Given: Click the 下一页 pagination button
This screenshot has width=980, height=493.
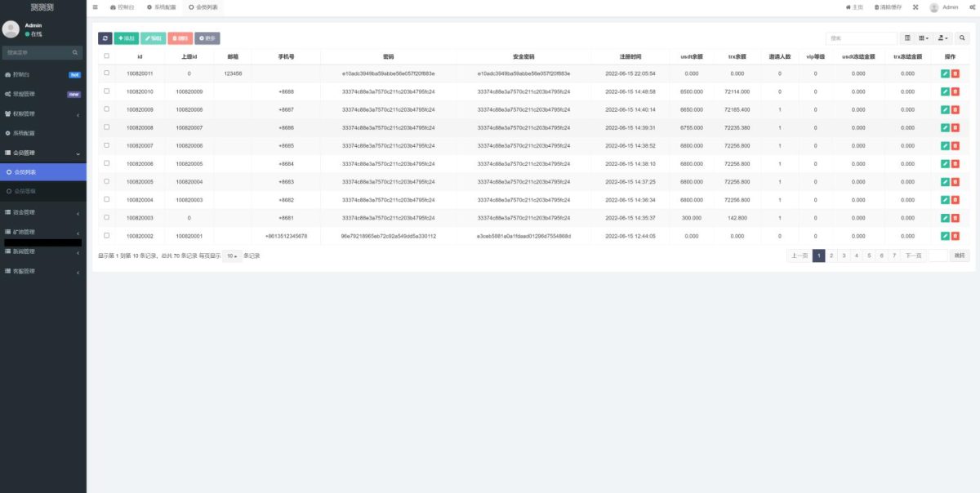Looking at the screenshot, I should (913, 255).
